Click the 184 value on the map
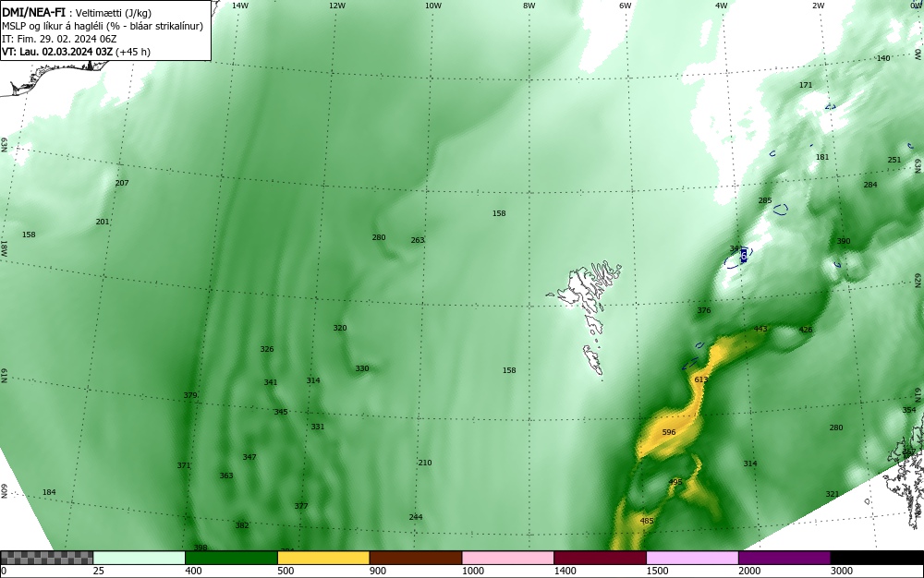The image size is (924, 578). pyautogui.click(x=49, y=492)
